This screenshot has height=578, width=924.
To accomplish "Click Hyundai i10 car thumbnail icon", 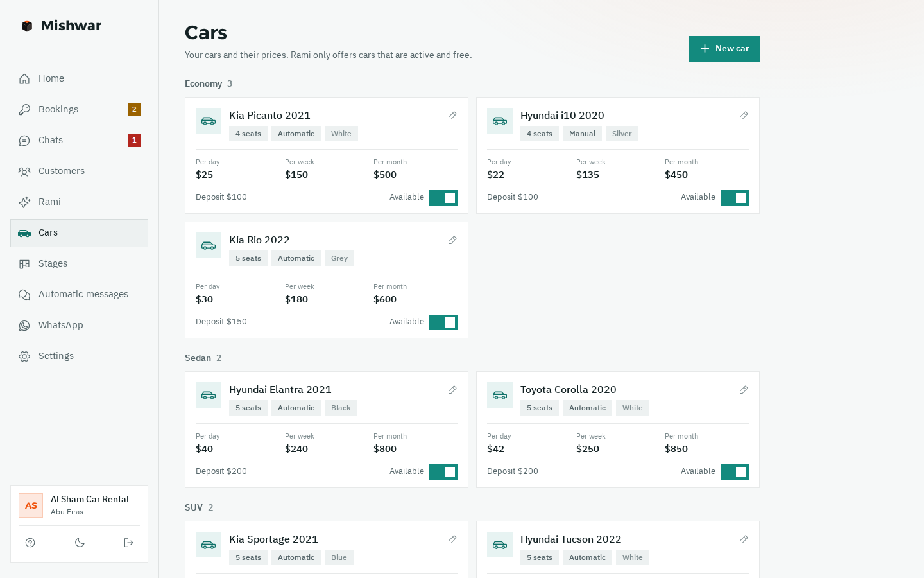I will tap(500, 121).
